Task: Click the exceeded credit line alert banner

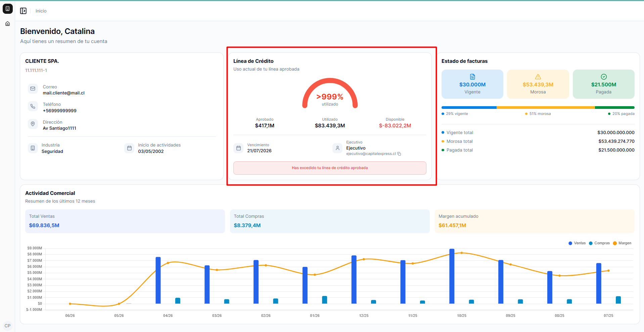Action: click(x=330, y=168)
